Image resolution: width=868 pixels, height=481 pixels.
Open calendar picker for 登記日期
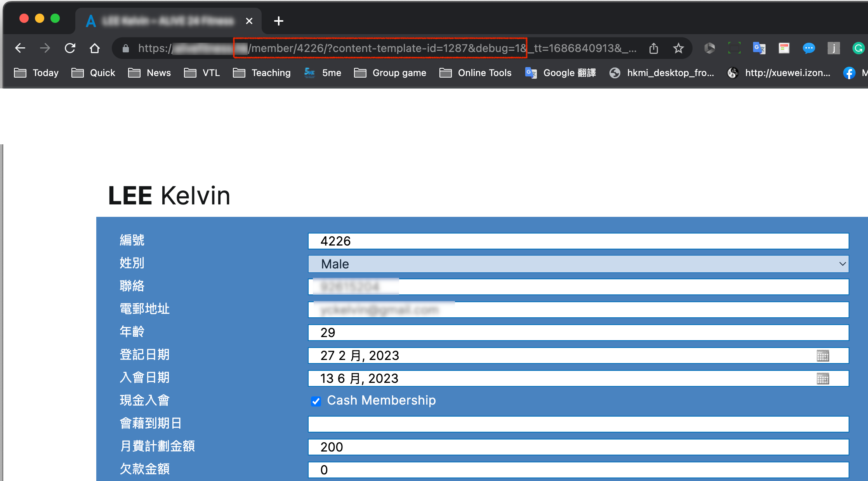[823, 356]
